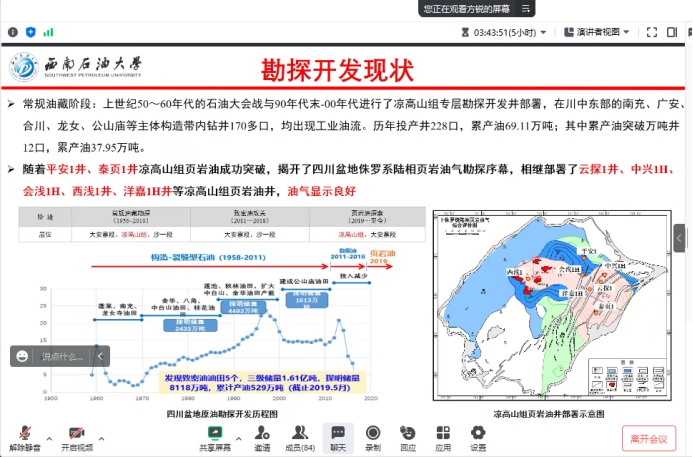The width and height of the screenshot is (693, 457).
Task: Open the Members (成员) list
Action: (x=299, y=434)
